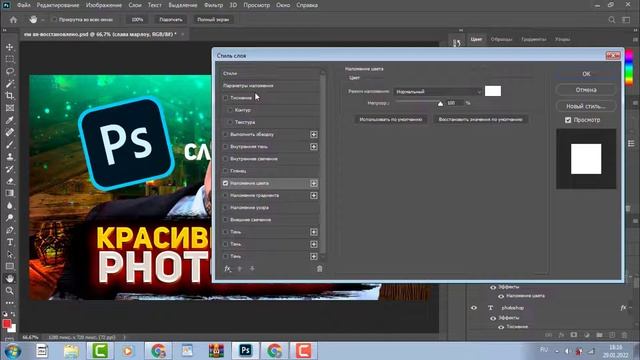This screenshot has height=360, width=640.
Task: Click the Полный экран button
Action: pyautogui.click(x=213, y=20)
